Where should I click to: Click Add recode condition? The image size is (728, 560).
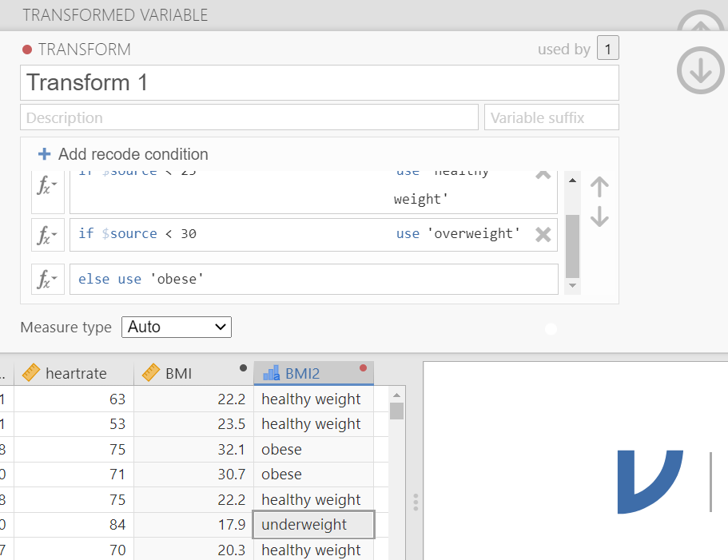coord(123,154)
